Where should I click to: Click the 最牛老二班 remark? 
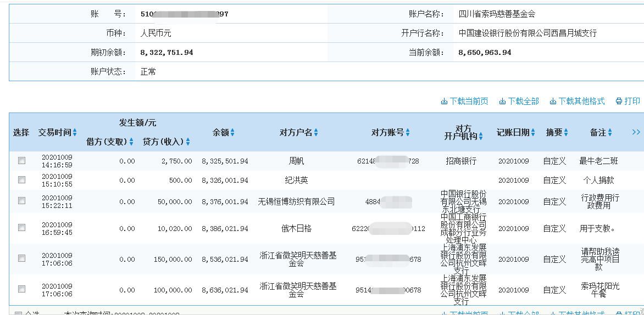(x=598, y=161)
